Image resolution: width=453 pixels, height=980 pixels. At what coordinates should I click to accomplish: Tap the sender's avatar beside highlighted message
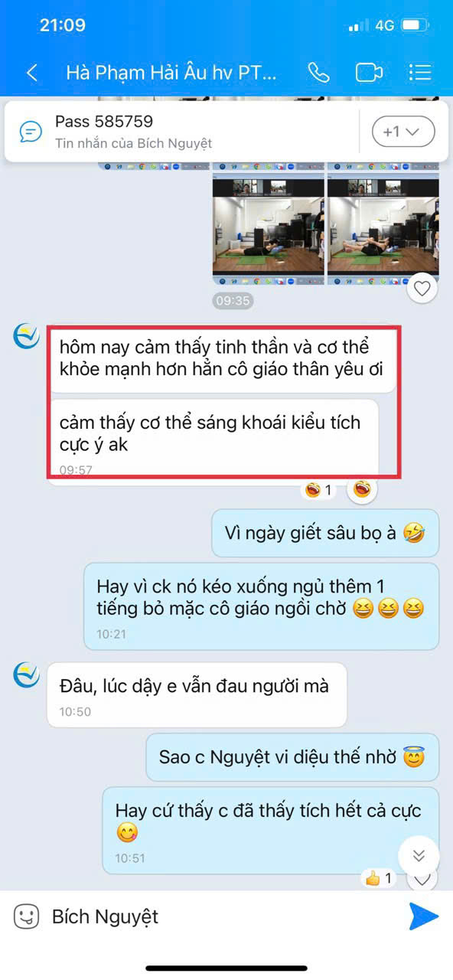pyautogui.click(x=27, y=335)
